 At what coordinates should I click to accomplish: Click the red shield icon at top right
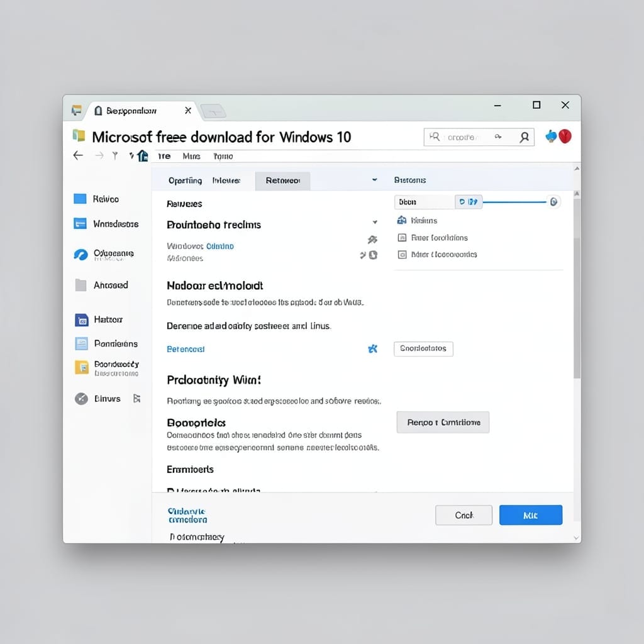565,136
